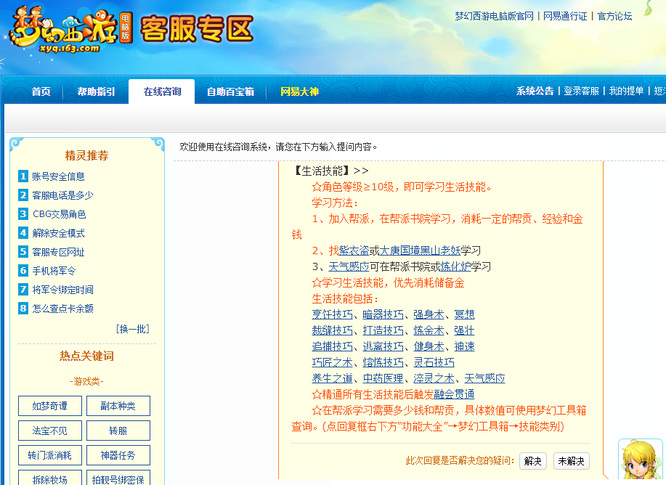Open the 我的提单 link
This screenshot has width=666, height=485.
pos(626,90)
